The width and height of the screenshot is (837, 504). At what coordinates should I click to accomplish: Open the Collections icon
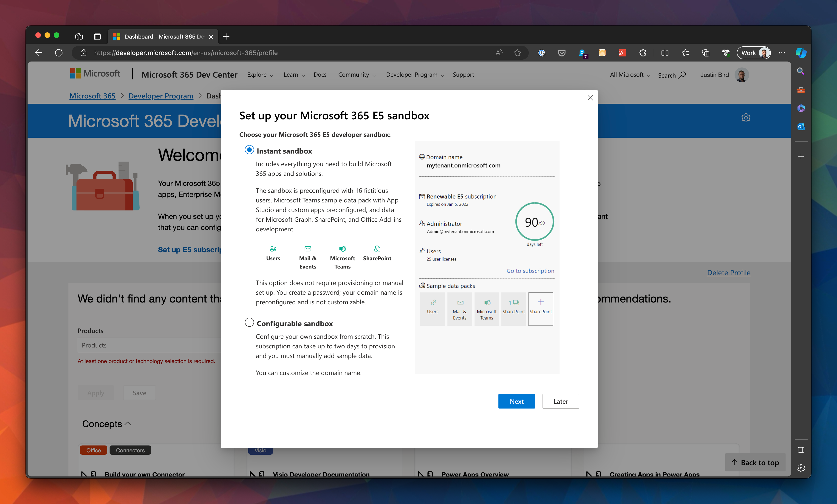pos(706,53)
